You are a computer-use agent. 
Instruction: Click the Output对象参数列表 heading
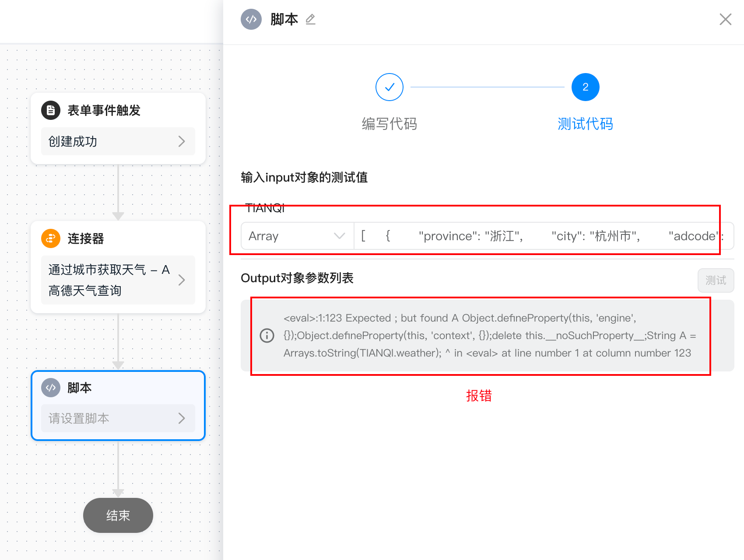(297, 278)
